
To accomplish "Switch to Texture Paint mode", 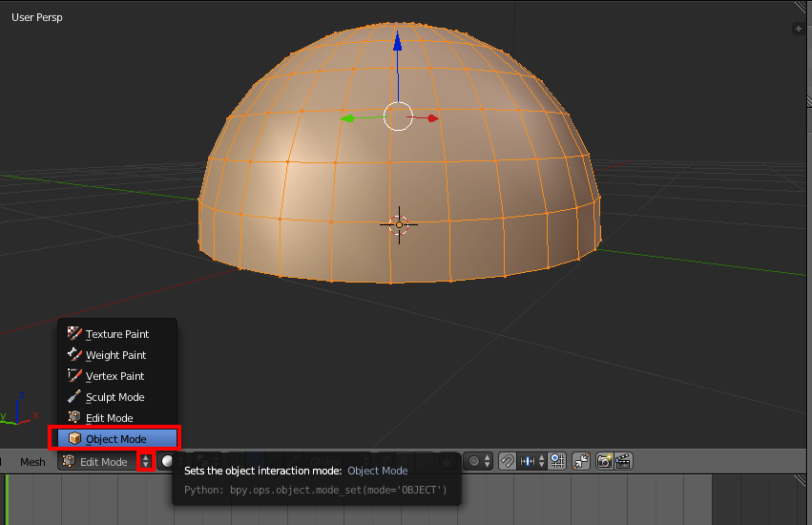I will [x=117, y=334].
